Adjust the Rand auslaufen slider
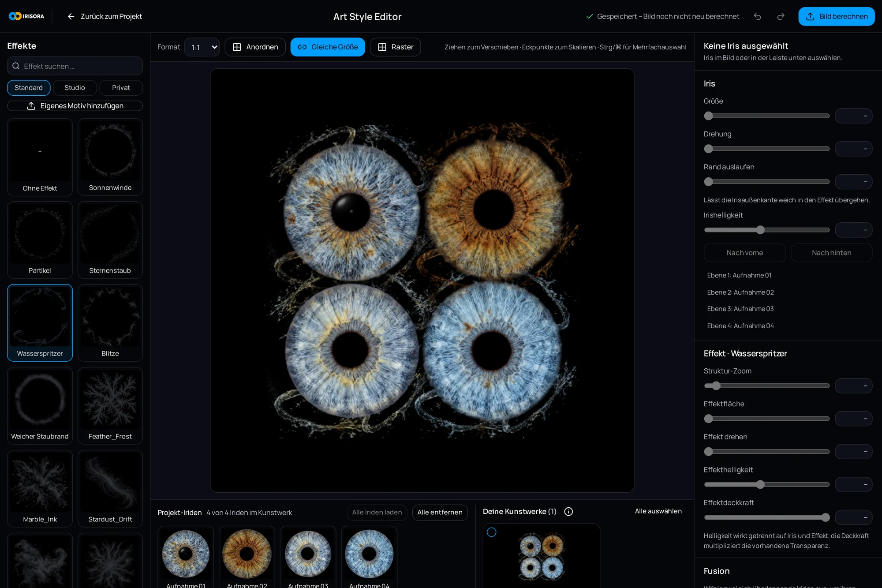 (x=766, y=182)
